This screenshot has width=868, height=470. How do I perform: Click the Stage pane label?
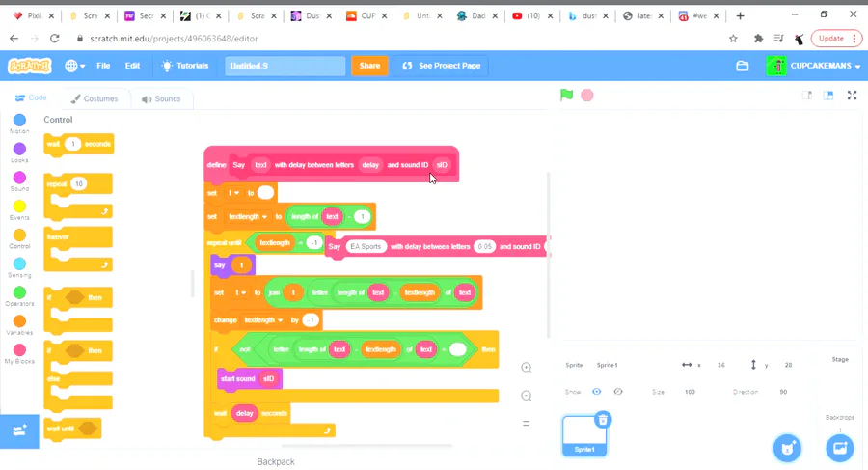(x=840, y=359)
